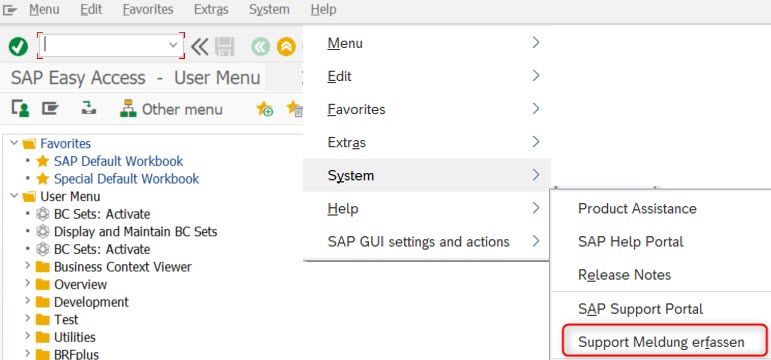The image size is (771, 360).
Task: Collapse the Favorites tree node
Action: 14,144
